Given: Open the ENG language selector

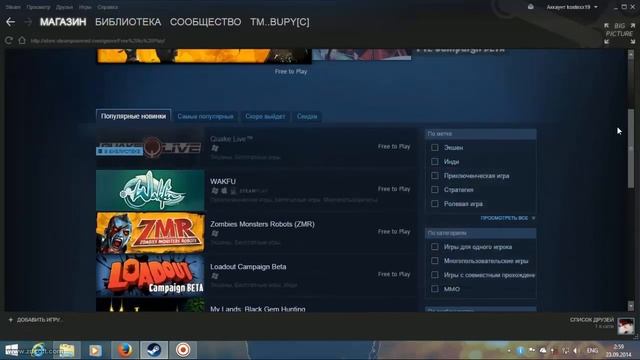Looking at the screenshot, I should (x=592, y=351).
